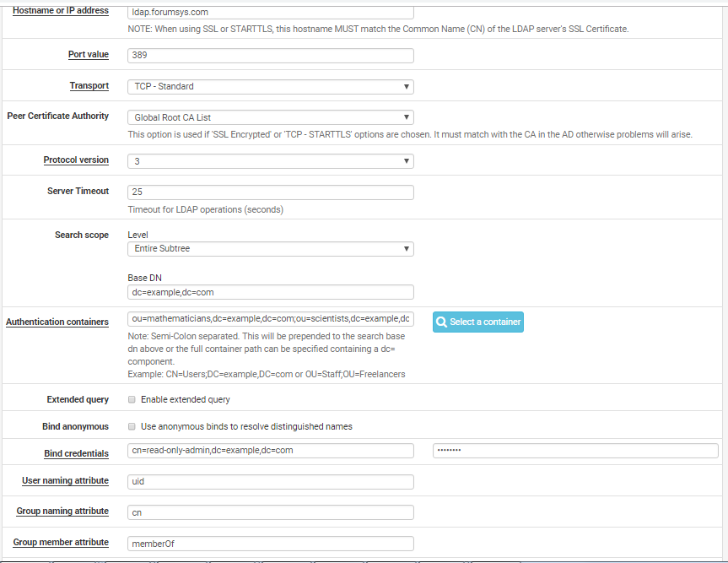Click the Port value input field
Screen dimensions: 728x563
270,56
